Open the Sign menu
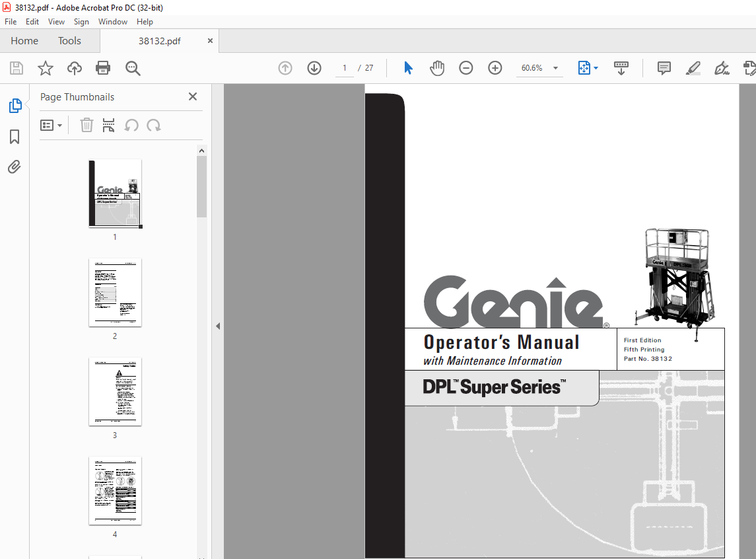Viewport: 756px width, 559px height. (81, 22)
